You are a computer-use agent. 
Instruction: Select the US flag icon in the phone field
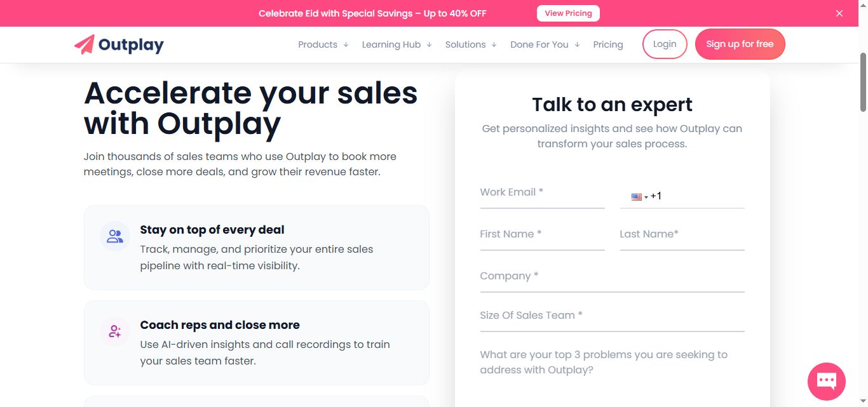coord(636,197)
